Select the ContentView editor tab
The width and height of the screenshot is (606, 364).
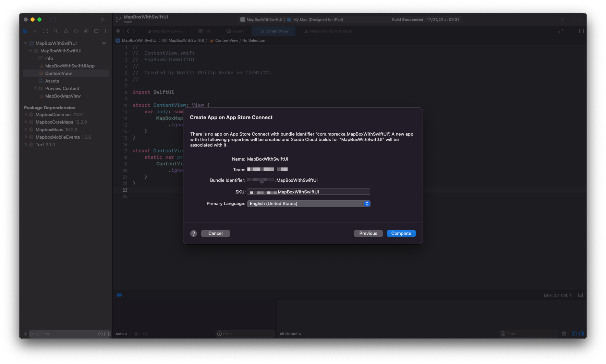274,31
